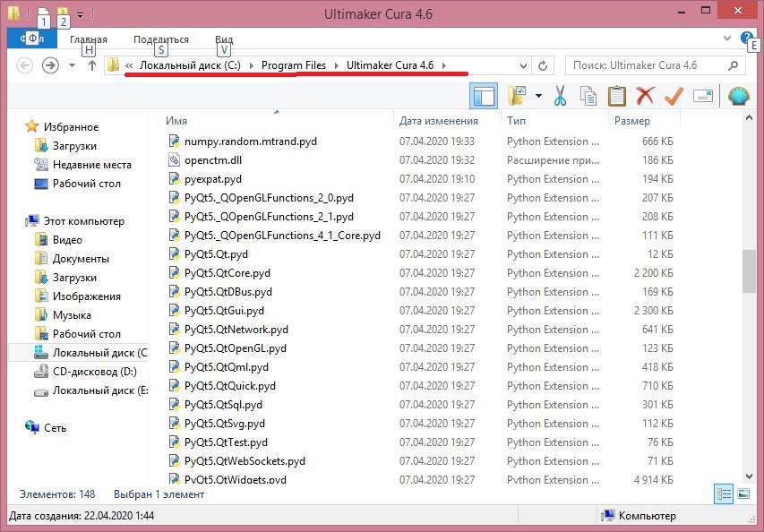Select the pyexpat.pyd file
Image resolution: width=764 pixels, height=532 pixels.
[213, 179]
